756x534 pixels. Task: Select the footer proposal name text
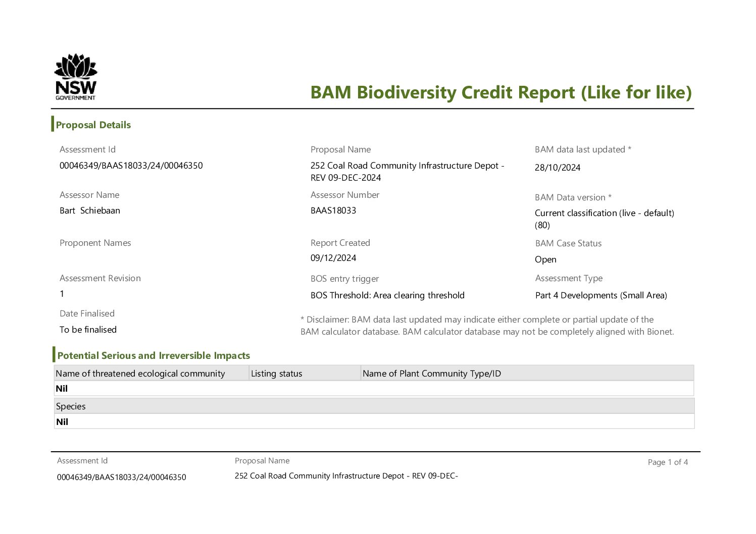tap(346, 476)
